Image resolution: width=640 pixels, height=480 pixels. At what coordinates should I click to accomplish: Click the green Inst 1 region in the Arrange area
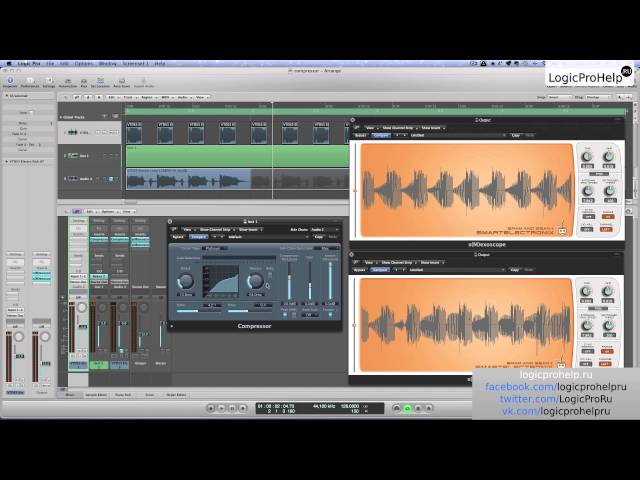point(237,156)
